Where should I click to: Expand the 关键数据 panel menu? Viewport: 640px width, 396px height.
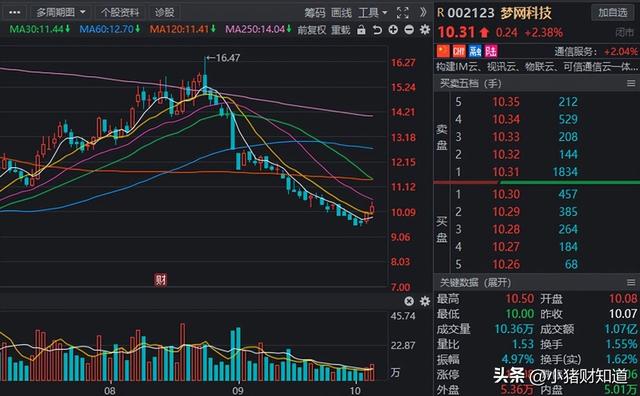point(631,283)
